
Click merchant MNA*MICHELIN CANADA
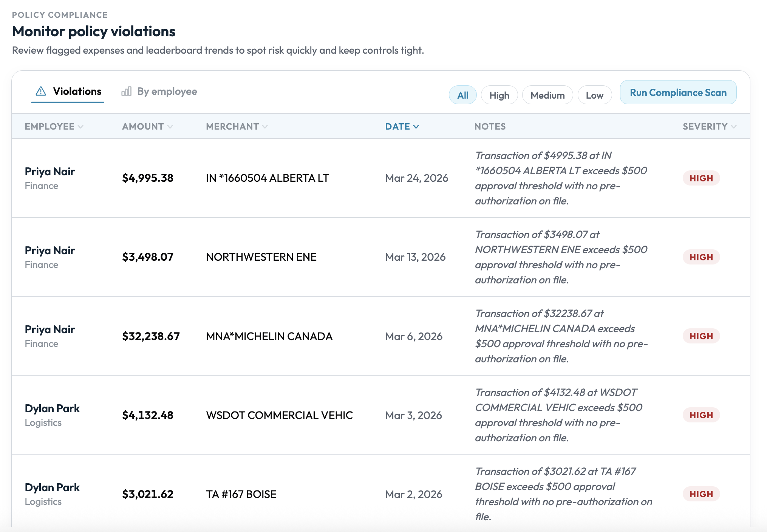click(269, 336)
